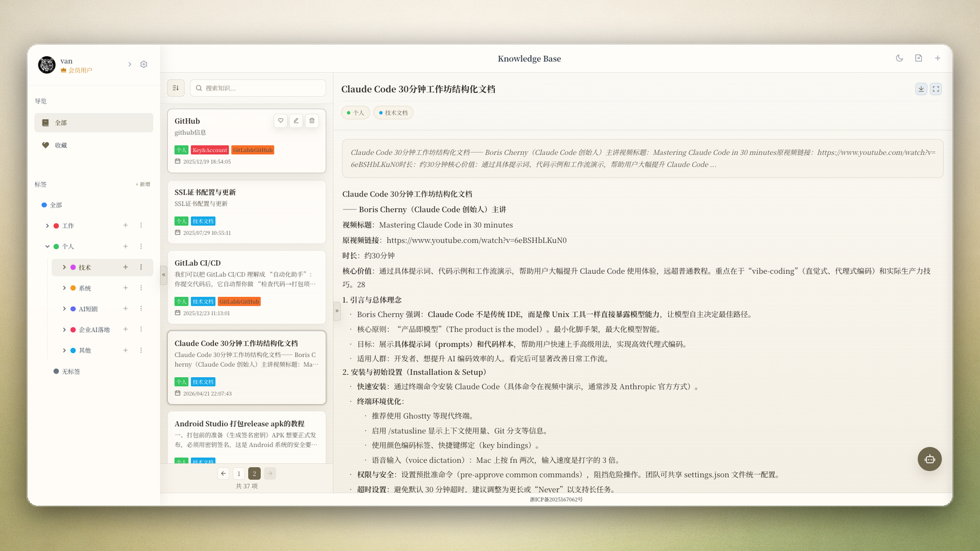Add a sub-tag under AI短剧
The height and width of the screenshot is (551, 980).
[126, 309]
